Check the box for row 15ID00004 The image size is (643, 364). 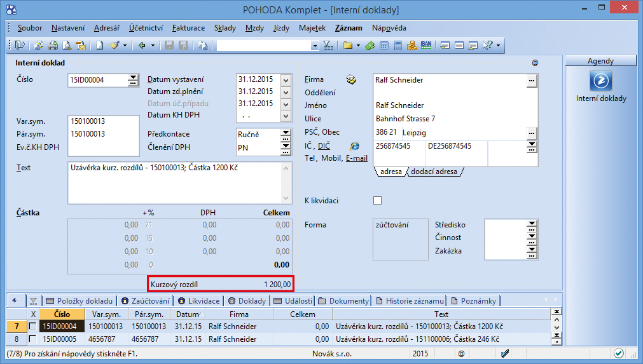pyautogui.click(x=32, y=327)
